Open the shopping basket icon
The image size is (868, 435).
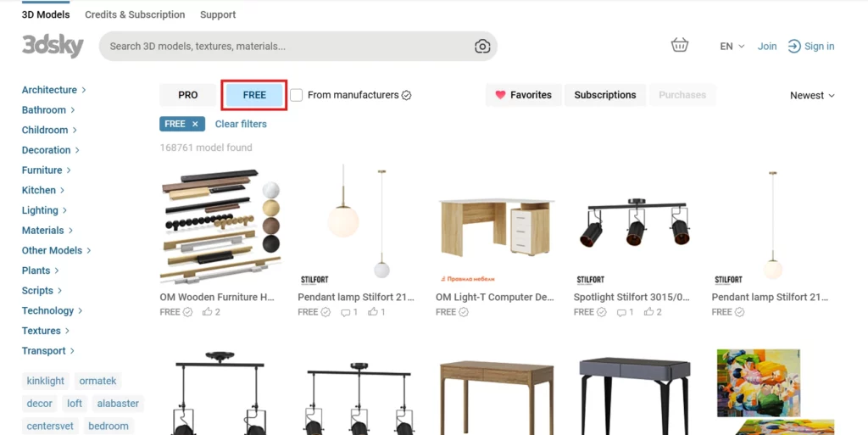[679, 46]
